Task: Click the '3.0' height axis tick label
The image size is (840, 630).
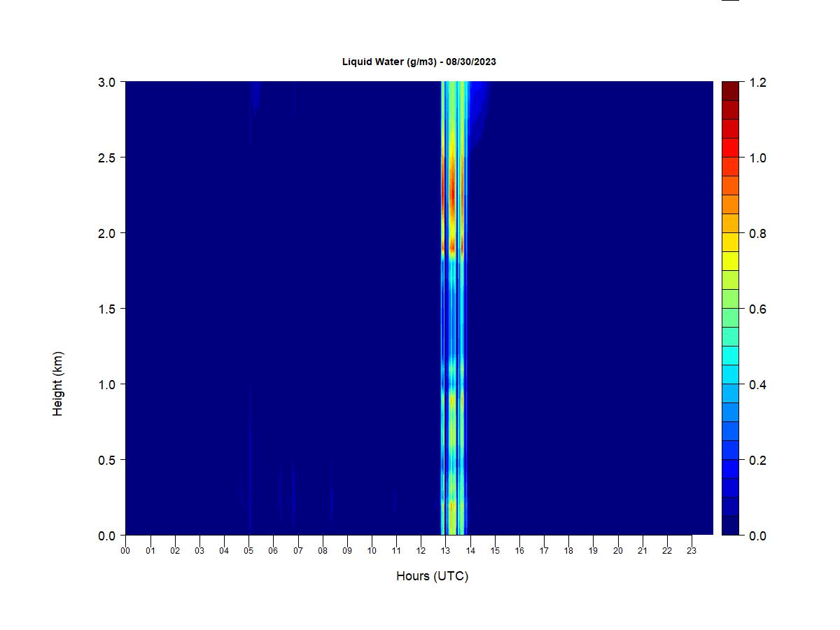Action: [x=106, y=83]
